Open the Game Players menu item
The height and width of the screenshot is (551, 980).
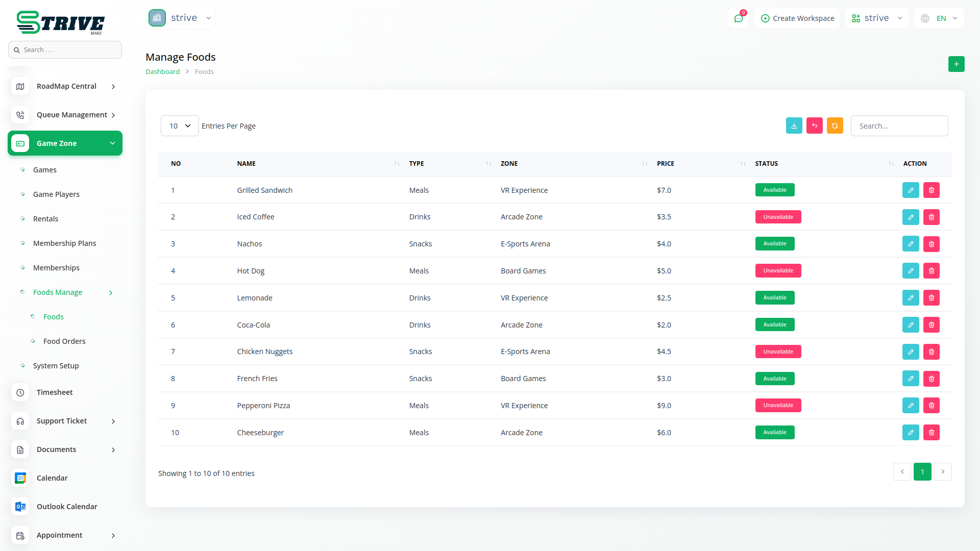(56, 194)
